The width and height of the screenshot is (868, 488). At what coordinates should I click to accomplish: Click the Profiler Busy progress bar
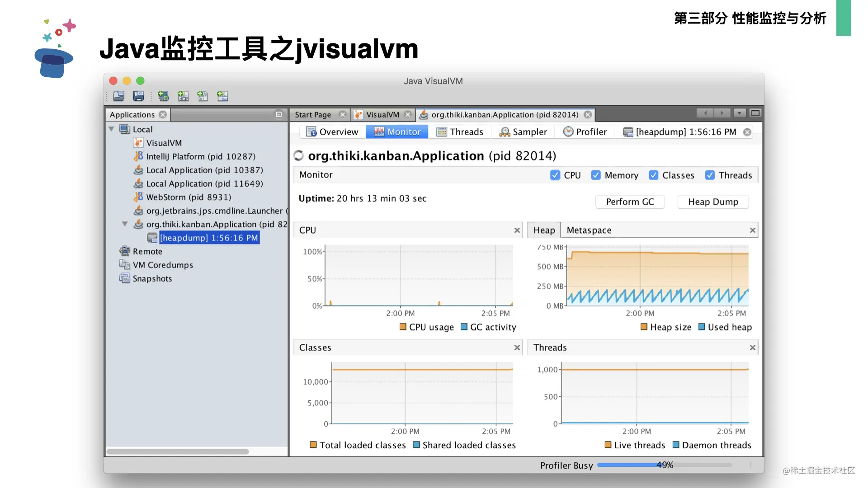664,465
